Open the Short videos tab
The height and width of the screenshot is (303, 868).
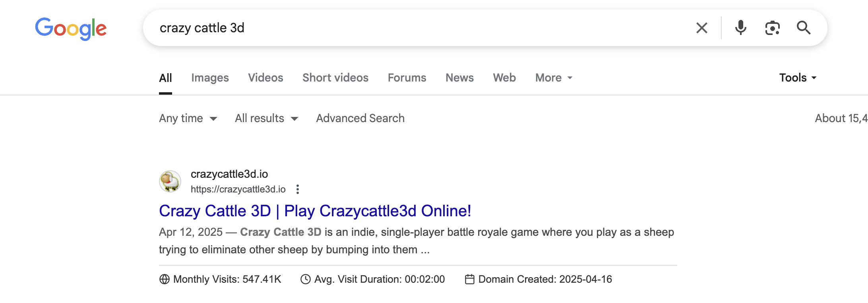(x=335, y=78)
